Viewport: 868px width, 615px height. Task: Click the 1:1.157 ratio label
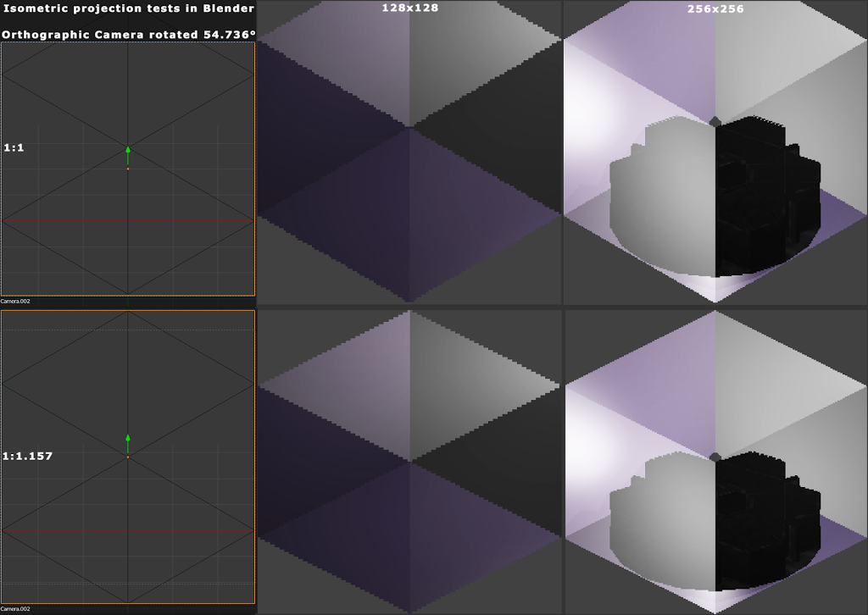(27, 456)
